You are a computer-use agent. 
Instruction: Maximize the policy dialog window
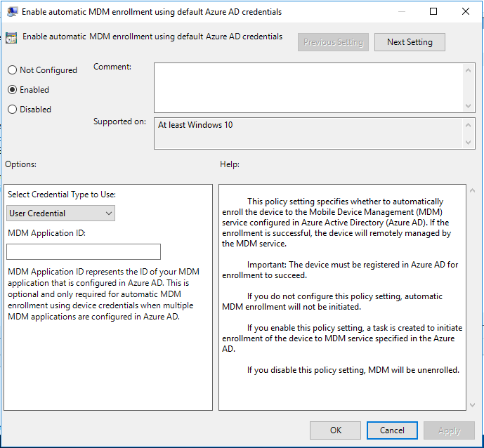[433, 11]
